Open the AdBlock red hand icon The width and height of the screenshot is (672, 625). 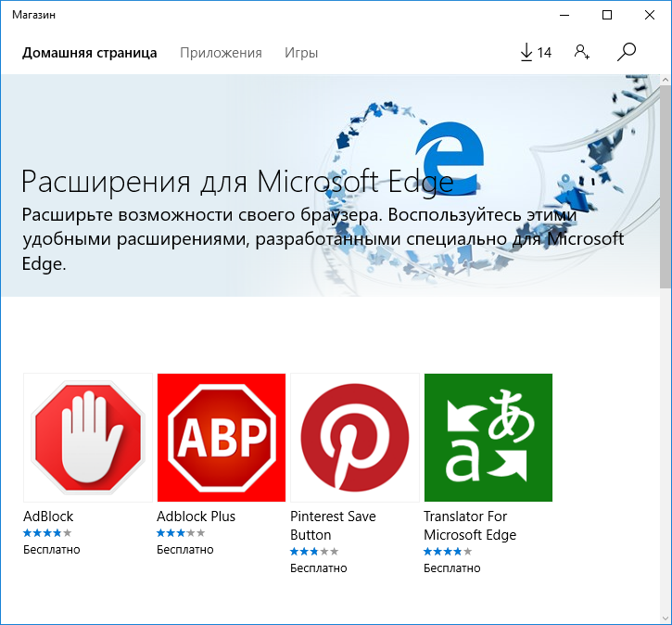tap(88, 438)
